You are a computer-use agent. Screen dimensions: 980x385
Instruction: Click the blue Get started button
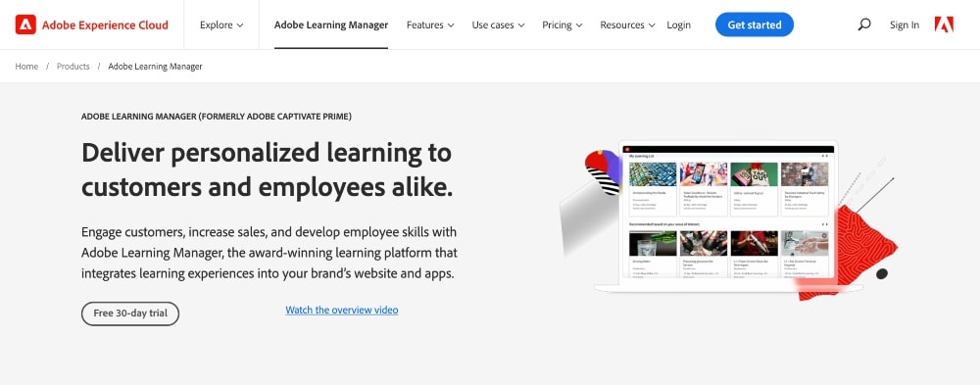click(x=755, y=25)
